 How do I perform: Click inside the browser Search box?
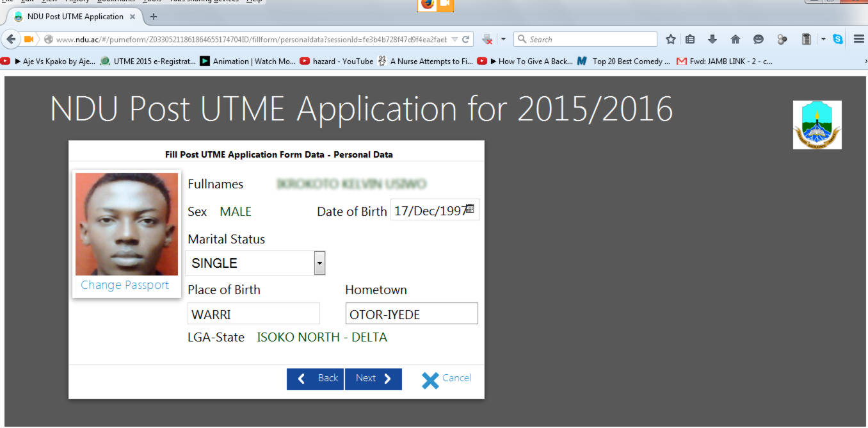(585, 39)
